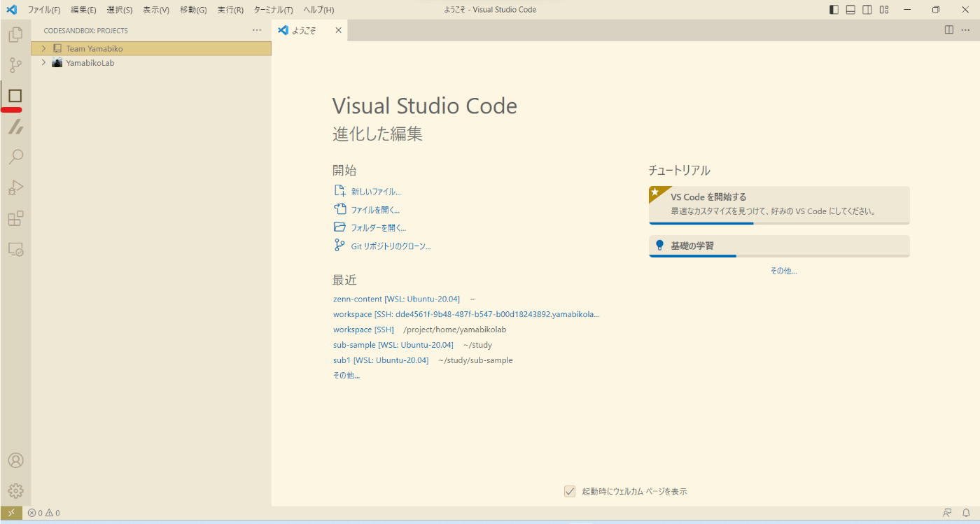Open the ターミナル(T) menu
The image size is (980, 524).
pyautogui.click(x=273, y=10)
